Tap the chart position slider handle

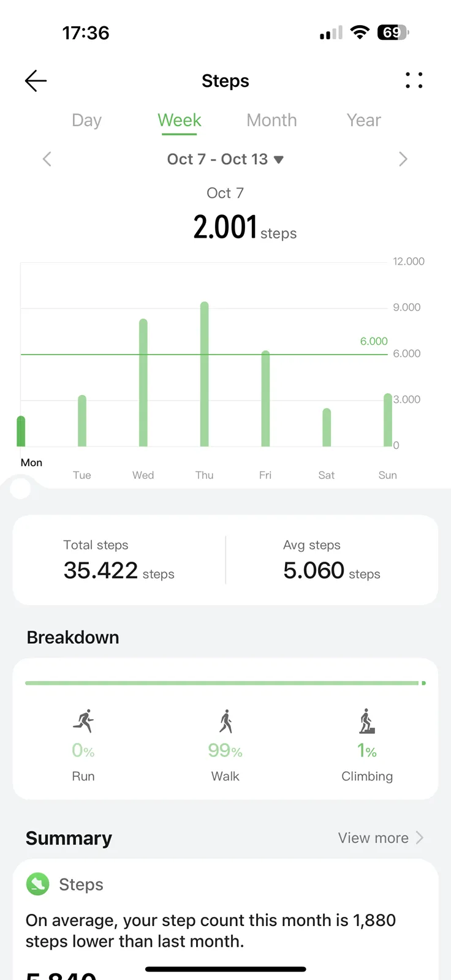(x=21, y=488)
